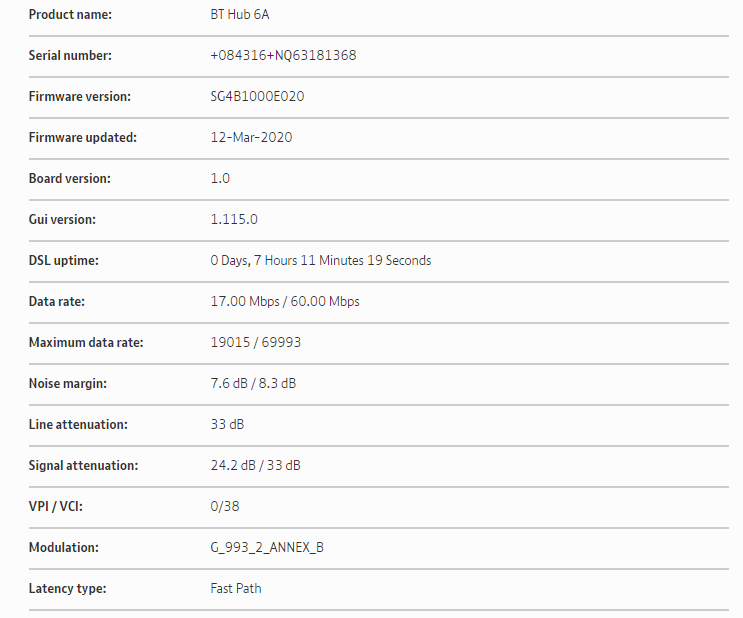This screenshot has height=618, width=743.
Task: Select the firmware updated date 12-Mar-2020
Action: click(x=251, y=138)
